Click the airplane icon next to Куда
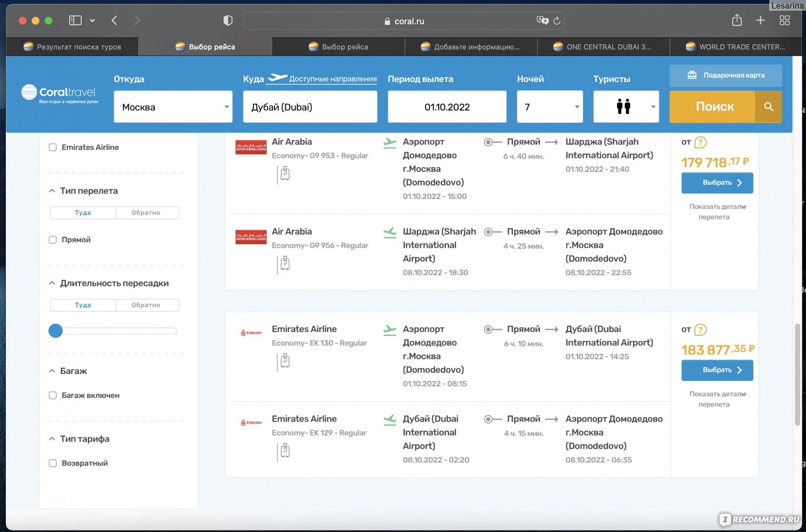This screenshot has height=532, width=806. click(278, 78)
